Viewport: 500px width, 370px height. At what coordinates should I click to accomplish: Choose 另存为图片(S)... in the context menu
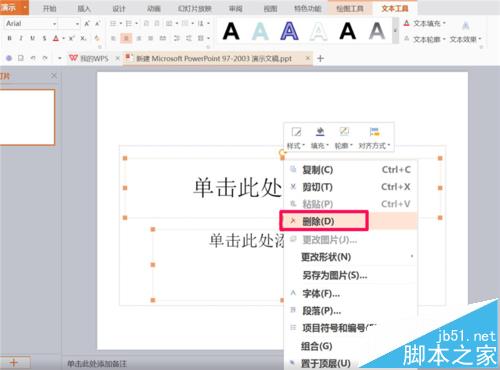click(350, 275)
